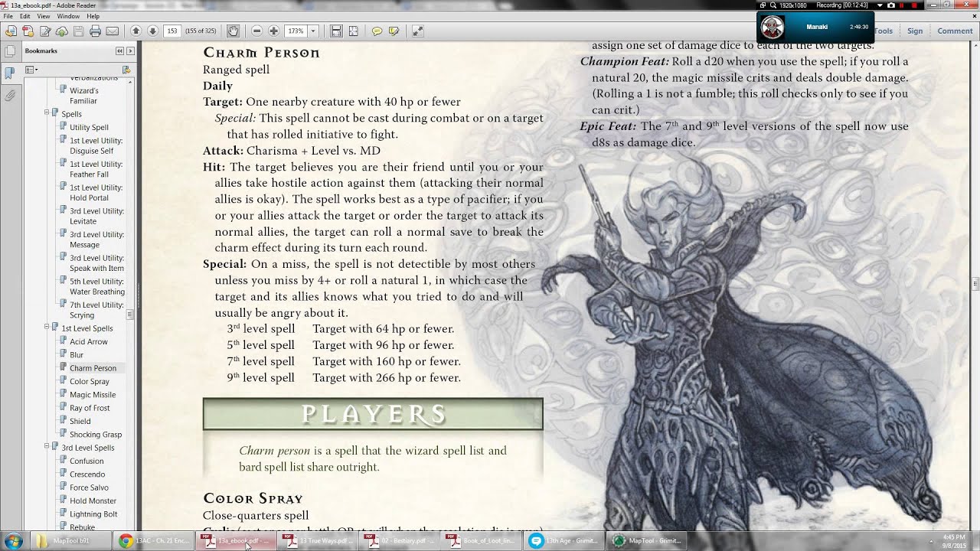The image size is (980, 551).
Task: Open the Window menu
Action: click(68, 16)
